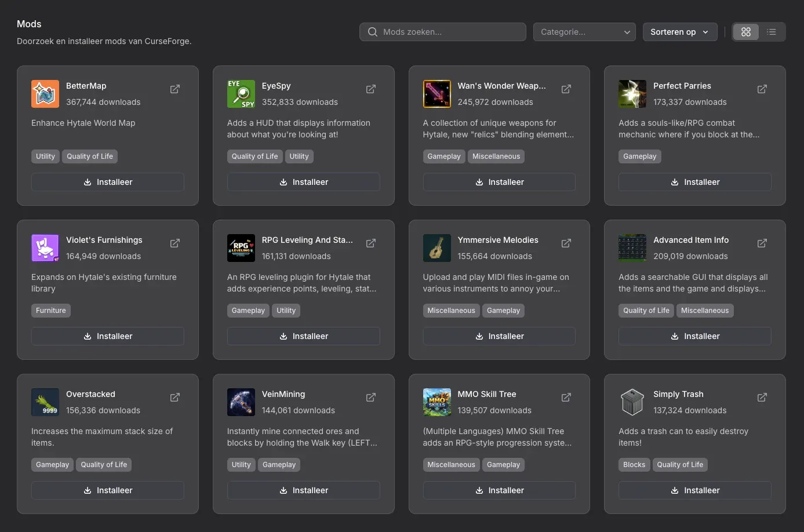Click the MMO Skill Tree mod icon
The height and width of the screenshot is (532, 804).
[436, 402]
